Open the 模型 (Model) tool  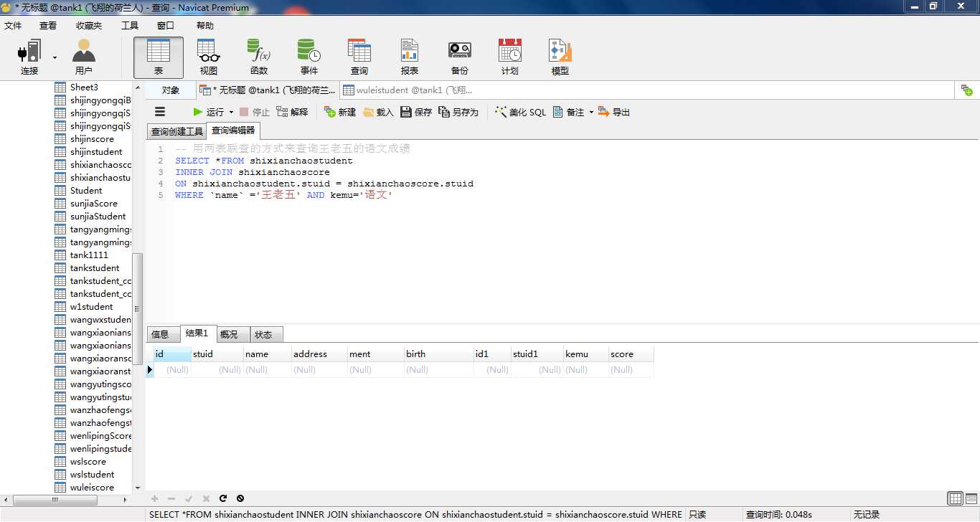click(x=560, y=57)
